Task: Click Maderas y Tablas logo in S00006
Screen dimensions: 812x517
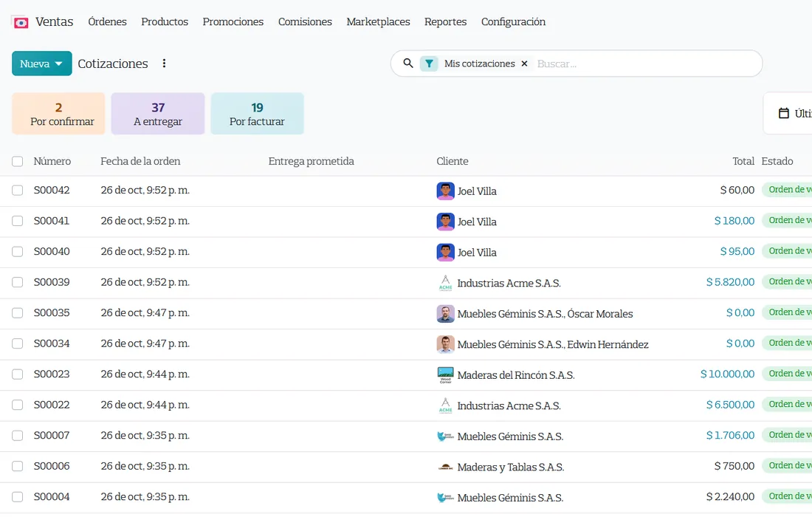Action: pos(445,467)
